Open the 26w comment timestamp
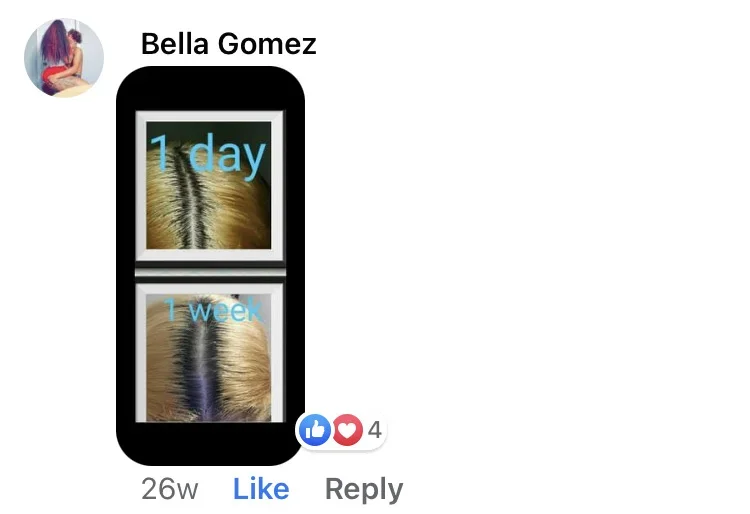Screen dimensions: 750x514 coord(169,489)
